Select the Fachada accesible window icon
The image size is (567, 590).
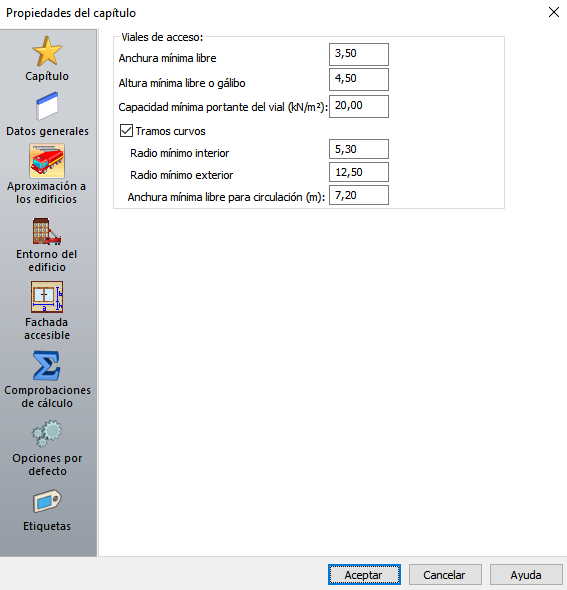[47, 297]
